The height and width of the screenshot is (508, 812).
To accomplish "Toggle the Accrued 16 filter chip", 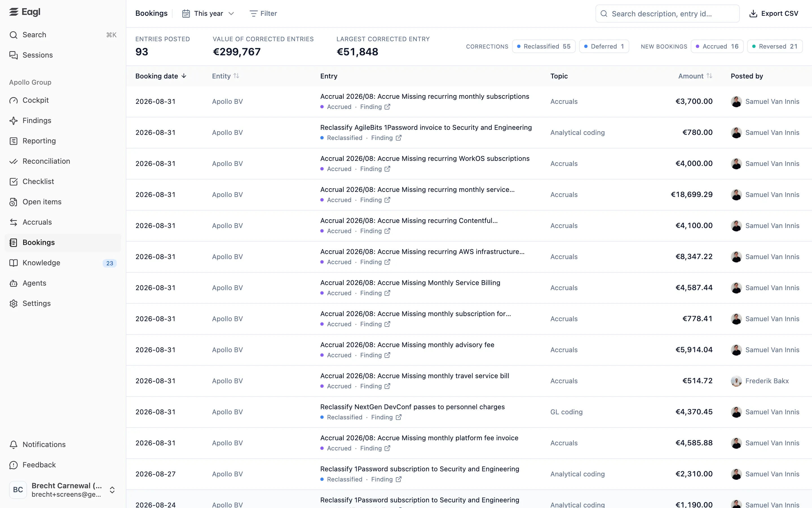I will 717,46.
